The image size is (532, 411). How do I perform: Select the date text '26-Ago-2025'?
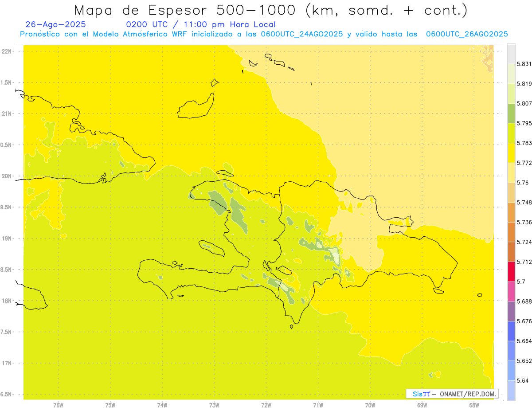tap(56, 24)
